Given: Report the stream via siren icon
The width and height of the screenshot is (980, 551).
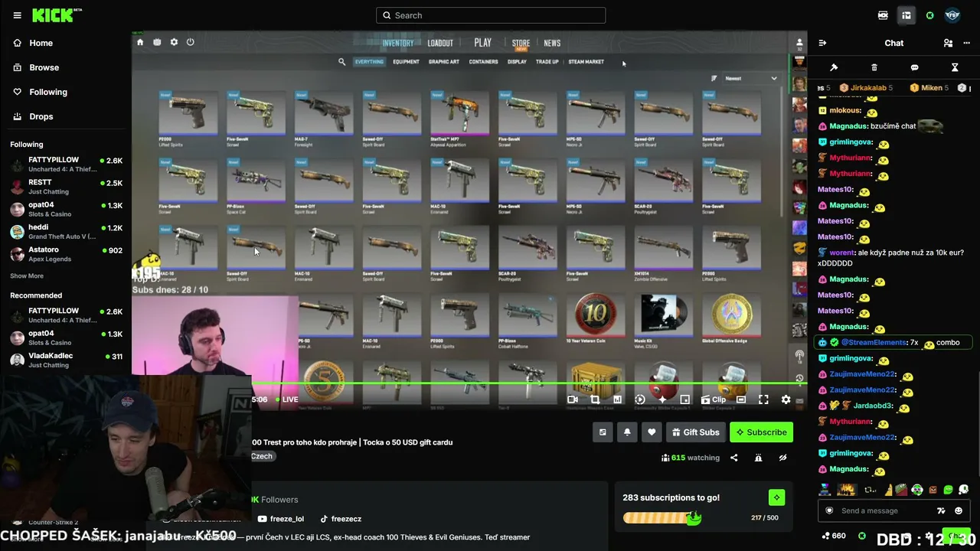Looking at the screenshot, I should pos(758,458).
